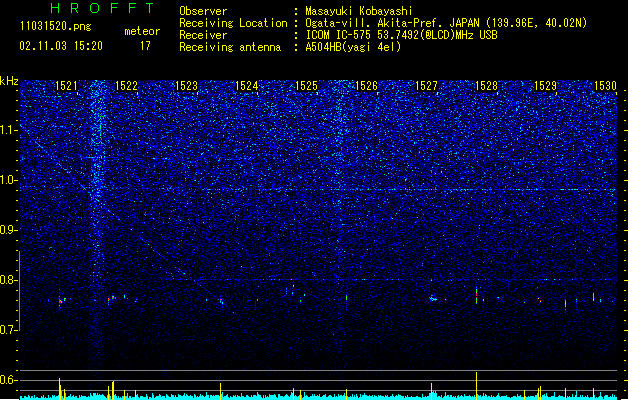Screen dimensions: 629x400
Task: Click the 1.1 kHz axis label
Action: pos(9,130)
